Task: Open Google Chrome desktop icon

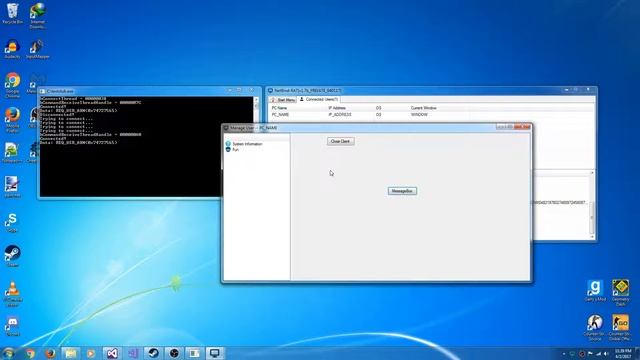Action: point(12,85)
